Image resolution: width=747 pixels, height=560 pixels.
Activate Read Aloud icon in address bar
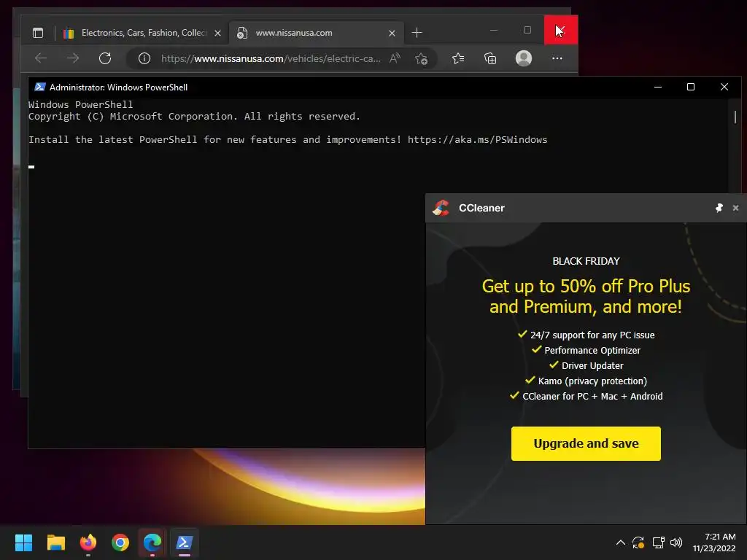point(395,58)
